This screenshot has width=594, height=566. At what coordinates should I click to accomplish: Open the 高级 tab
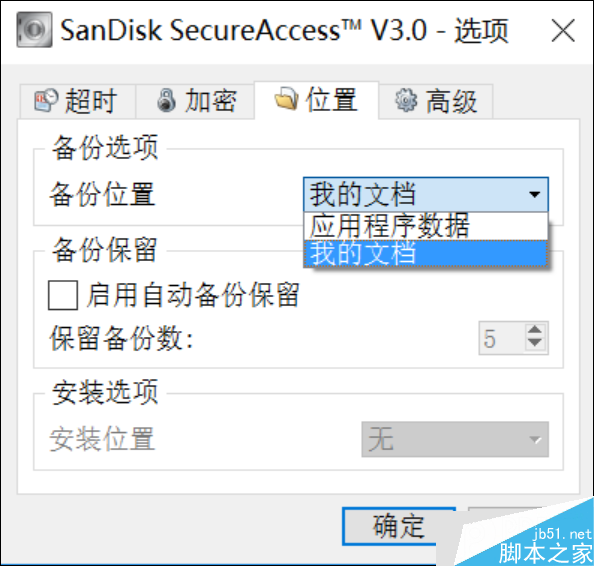tap(436, 101)
